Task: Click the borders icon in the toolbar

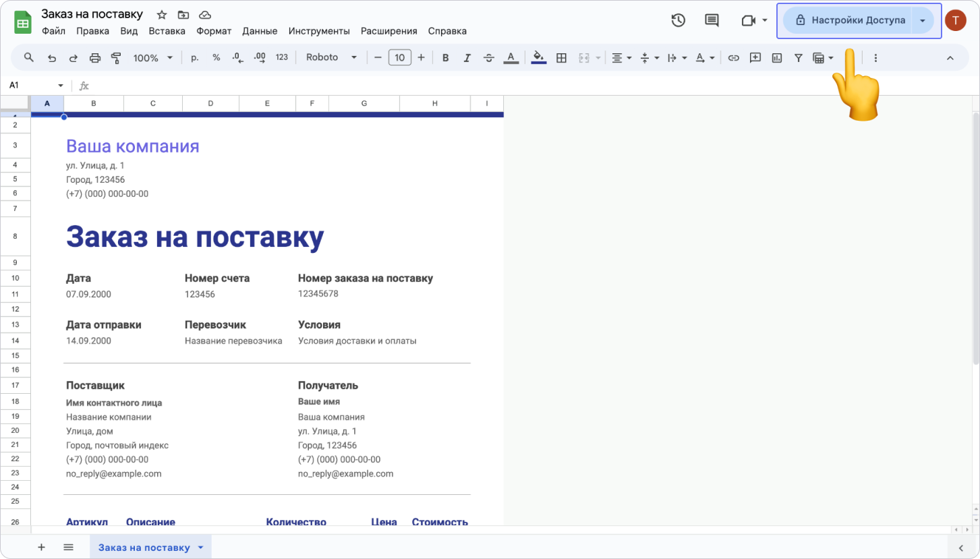Action: coord(561,58)
